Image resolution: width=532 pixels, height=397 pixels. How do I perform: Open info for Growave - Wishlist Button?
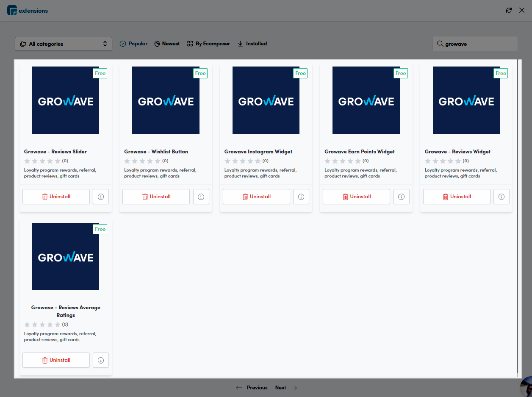(x=201, y=197)
